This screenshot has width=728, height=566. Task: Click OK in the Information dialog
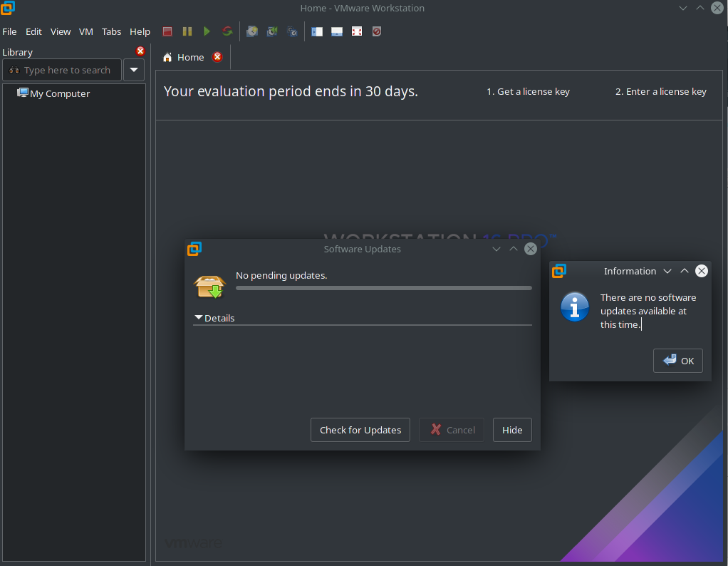678,361
